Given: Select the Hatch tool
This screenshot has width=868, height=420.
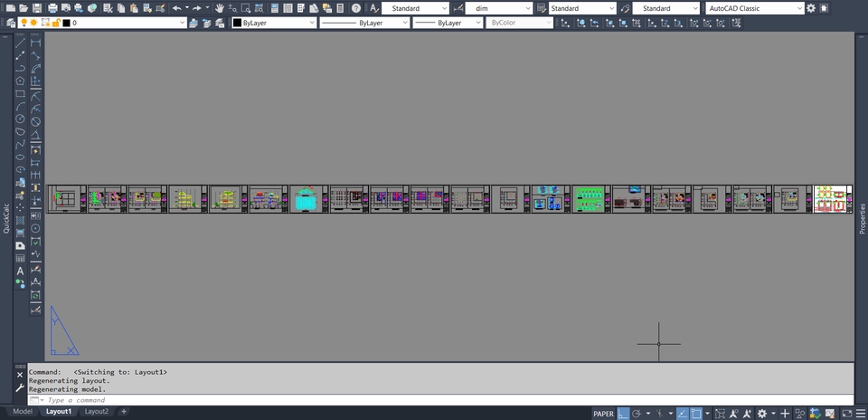Looking at the screenshot, I should click(20, 220).
